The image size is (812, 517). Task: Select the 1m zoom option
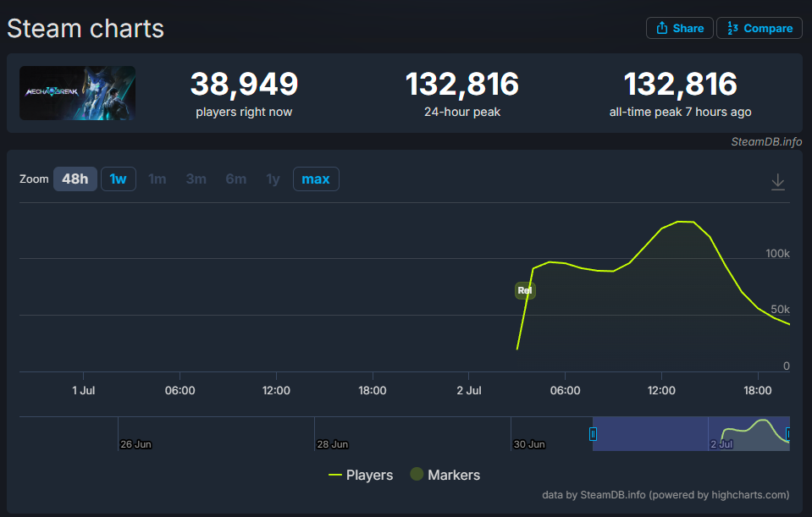pyautogui.click(x=157, y=179)
